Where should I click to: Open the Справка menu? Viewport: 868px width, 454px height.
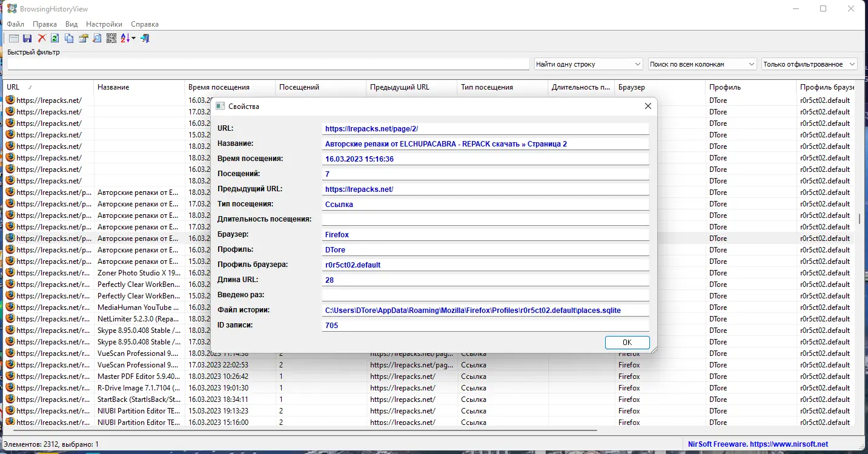145,24
